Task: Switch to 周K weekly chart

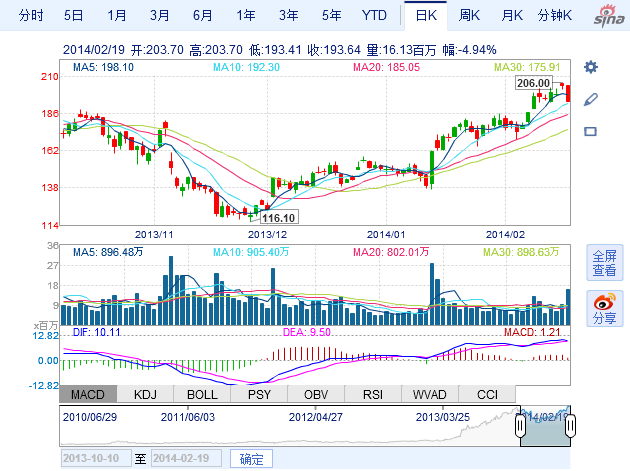Action: [x=470, y=15]
